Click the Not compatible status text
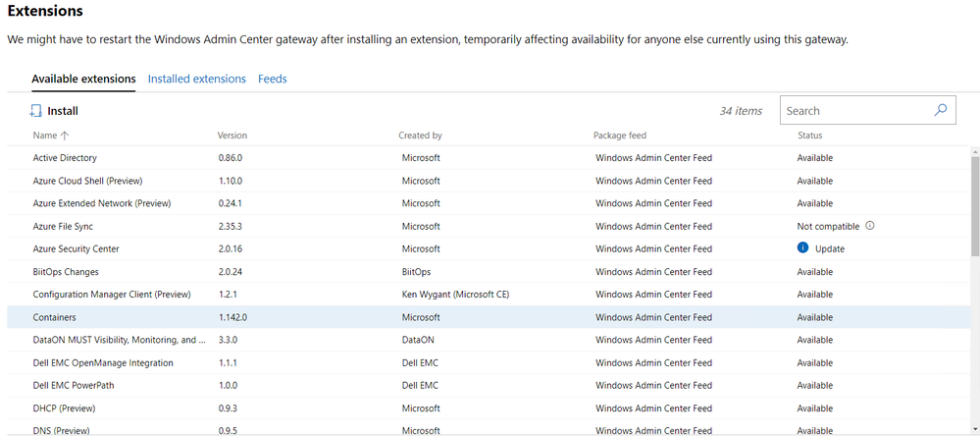 click(x=828, y=226)
